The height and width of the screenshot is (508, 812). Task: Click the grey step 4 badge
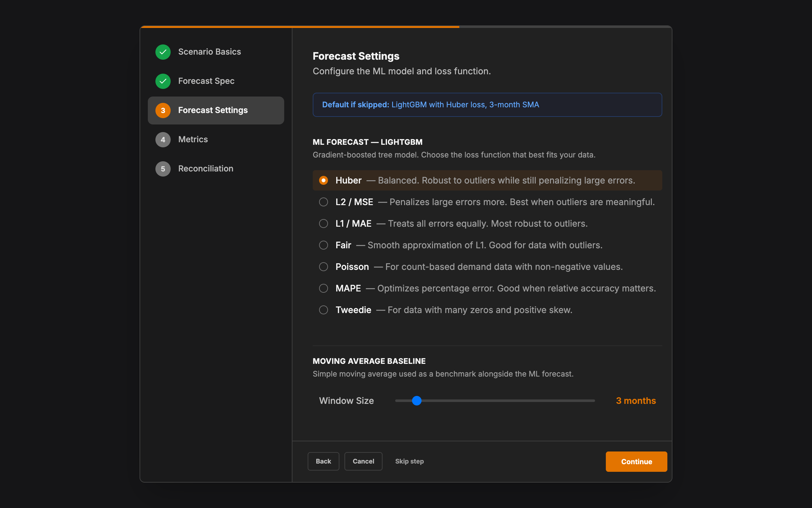pos(163,139)
